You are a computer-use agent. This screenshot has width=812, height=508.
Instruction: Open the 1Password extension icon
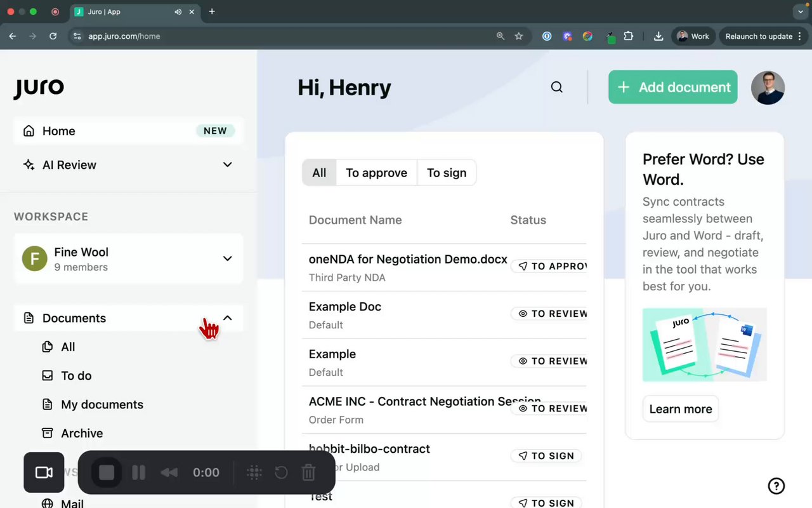click(x=547, y=36)
